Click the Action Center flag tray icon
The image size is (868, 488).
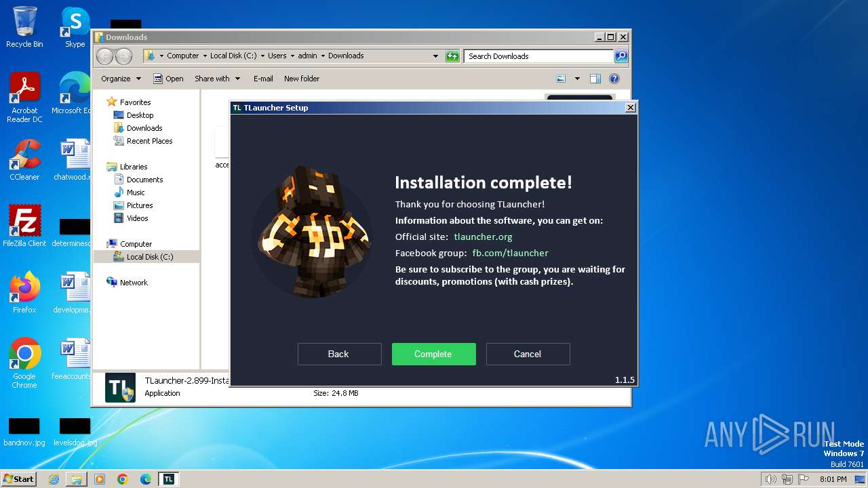pyautogui.click(x=804, y=479)
